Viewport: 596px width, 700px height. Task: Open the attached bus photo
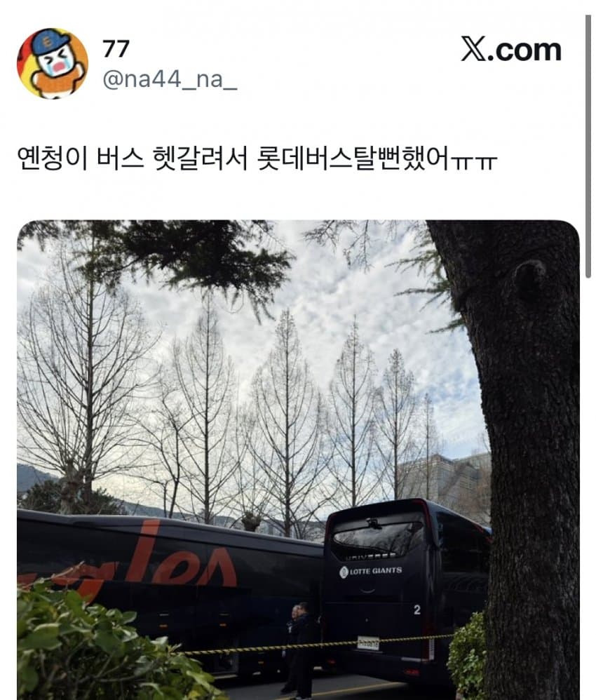click(298, 460)
